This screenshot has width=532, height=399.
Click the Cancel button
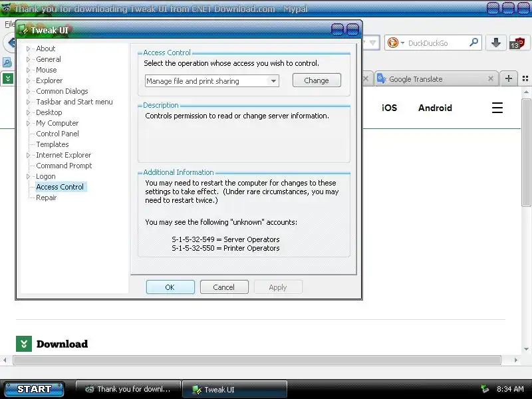224,287
